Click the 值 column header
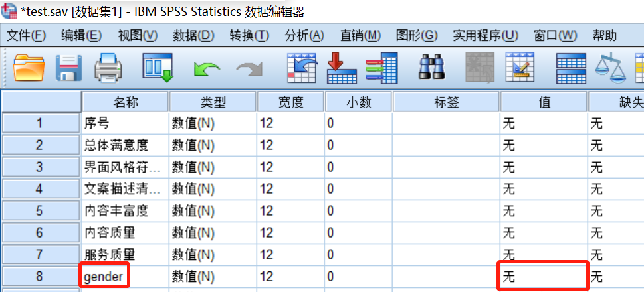Viewport: 644px width, 292px height. [544, 102]
